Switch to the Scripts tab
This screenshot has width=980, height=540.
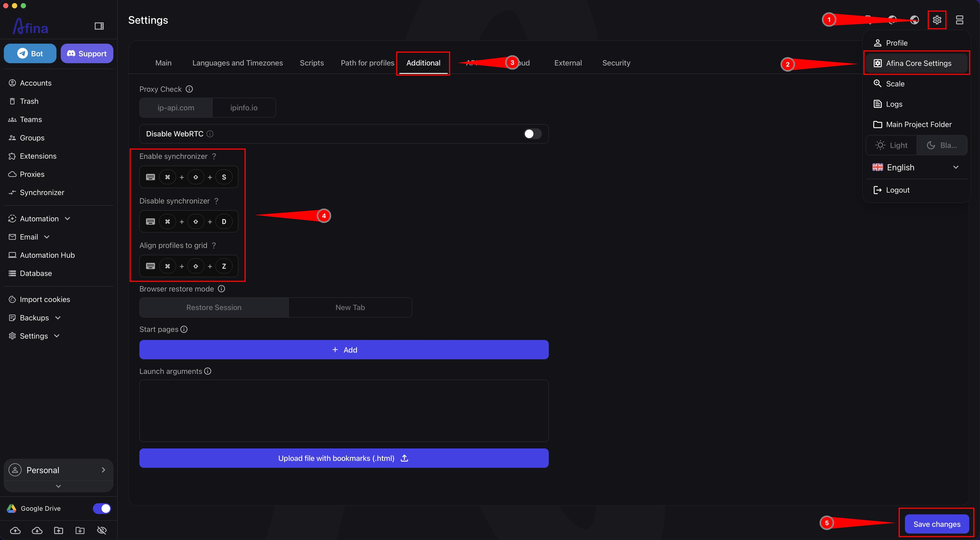pos(312,63)
